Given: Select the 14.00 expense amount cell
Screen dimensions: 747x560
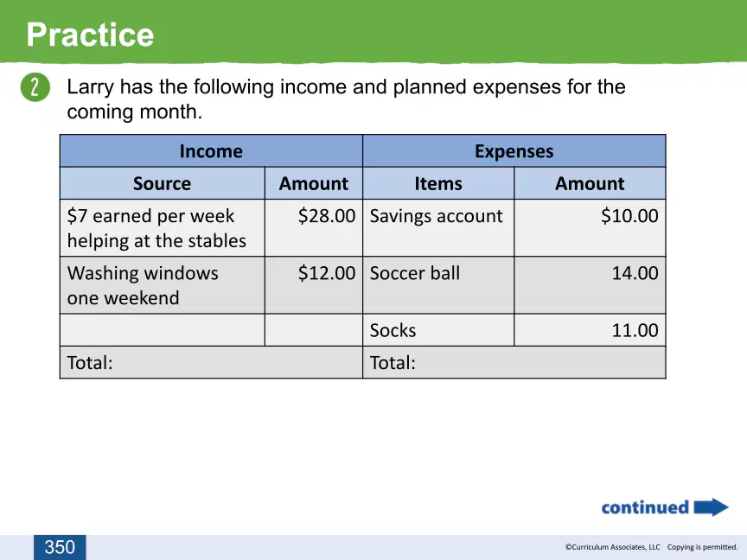Looking at the screenshot, I should pos(590,285).
